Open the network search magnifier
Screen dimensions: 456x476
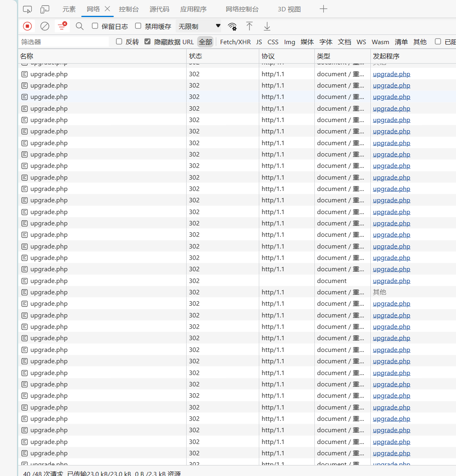(80, 26)
